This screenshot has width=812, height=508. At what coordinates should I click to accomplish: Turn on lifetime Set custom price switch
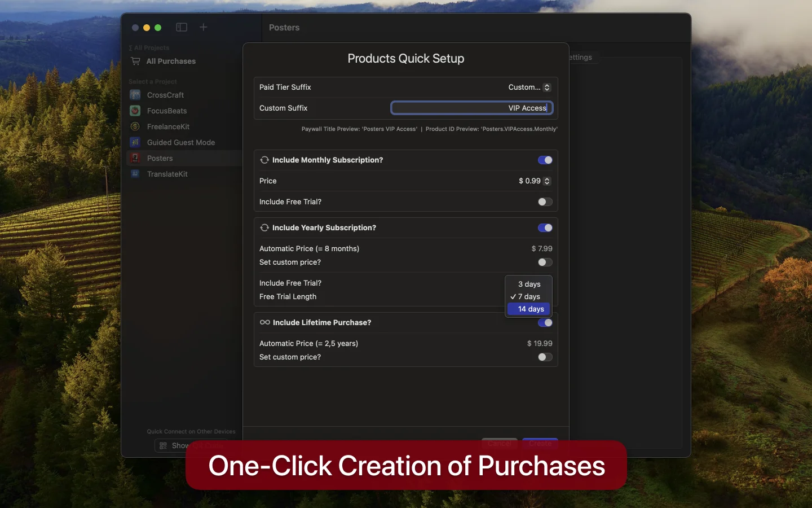pyautogui.click(x=545, y=357)
